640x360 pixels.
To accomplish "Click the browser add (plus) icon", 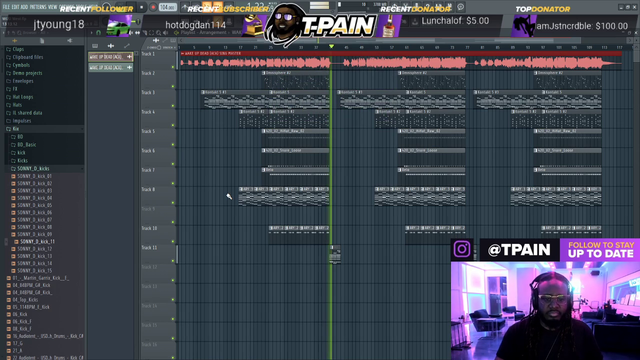I will coord(14,41).
